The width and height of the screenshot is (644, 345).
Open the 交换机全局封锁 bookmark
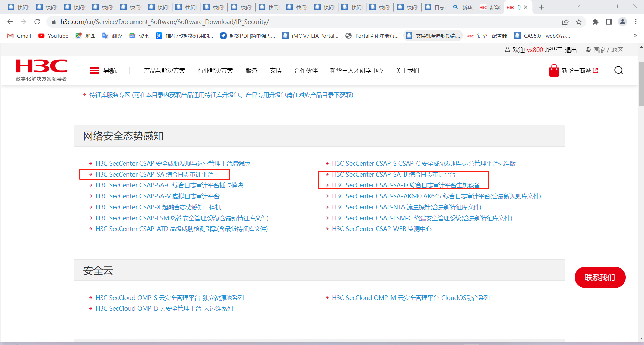point(433,36)
